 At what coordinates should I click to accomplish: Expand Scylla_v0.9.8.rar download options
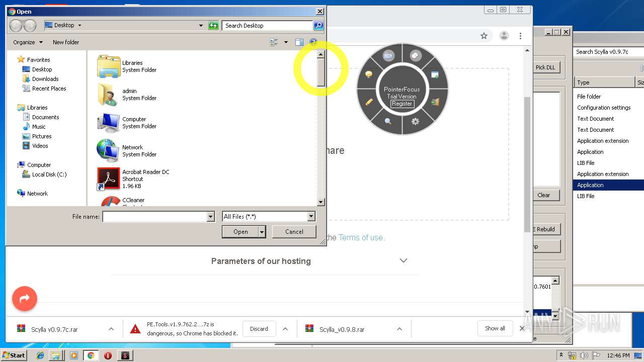point(399,329)
